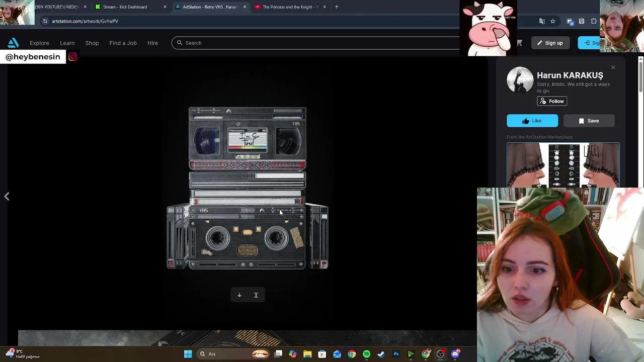Open Photoshop from the taskbar
644x362 pixels.
tap(396, 354)
